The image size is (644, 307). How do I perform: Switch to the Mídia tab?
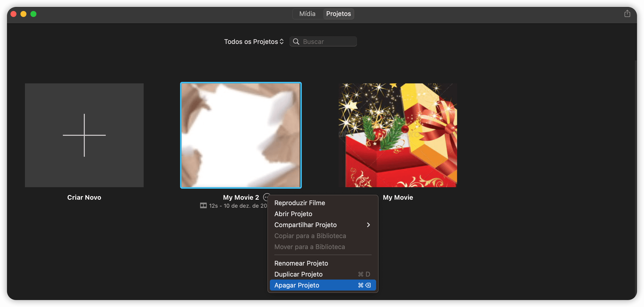tap(307, 14)
